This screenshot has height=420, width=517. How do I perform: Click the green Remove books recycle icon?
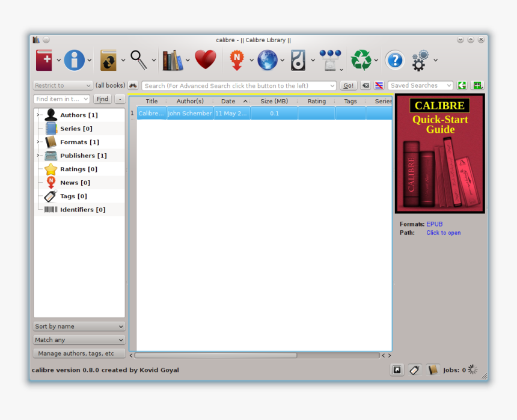point(361,60)
